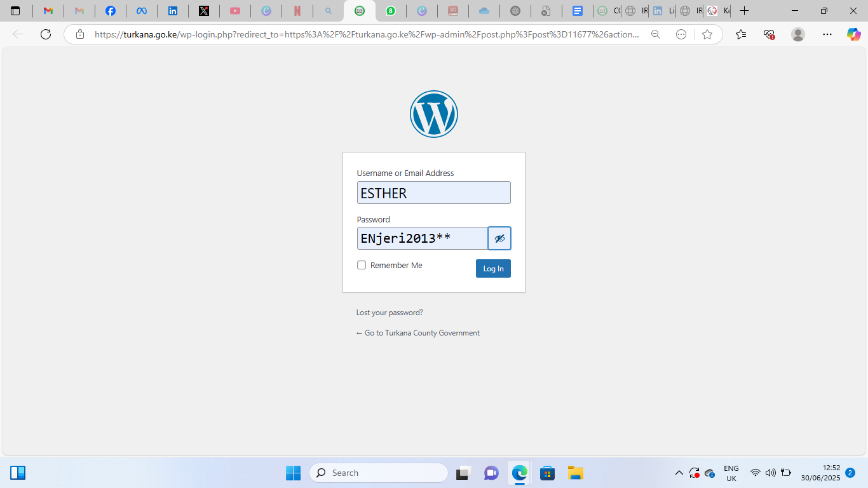Expand Settings and more ellipsis menu

(x=827, y=34)
